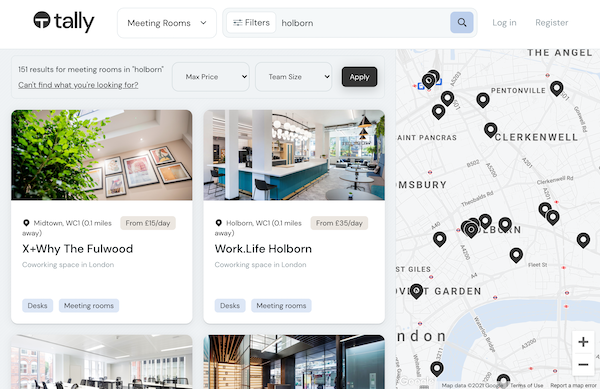Open bright open-plan office listing photo below X+Why
Viewport: 600px width, 389px height.
coord(102,362)
